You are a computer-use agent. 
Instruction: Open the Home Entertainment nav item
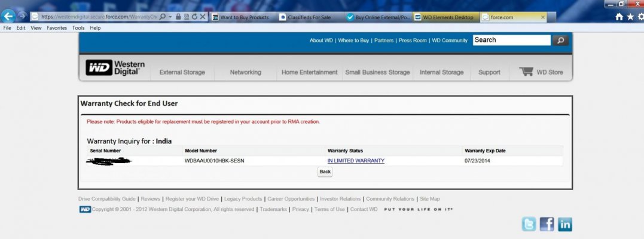(x=309, y=72)
